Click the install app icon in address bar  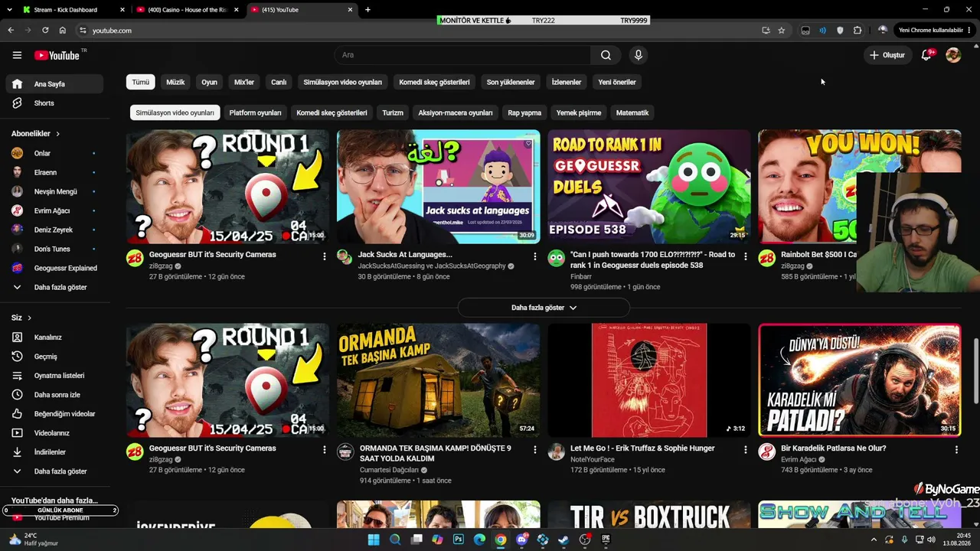(766, 31)
